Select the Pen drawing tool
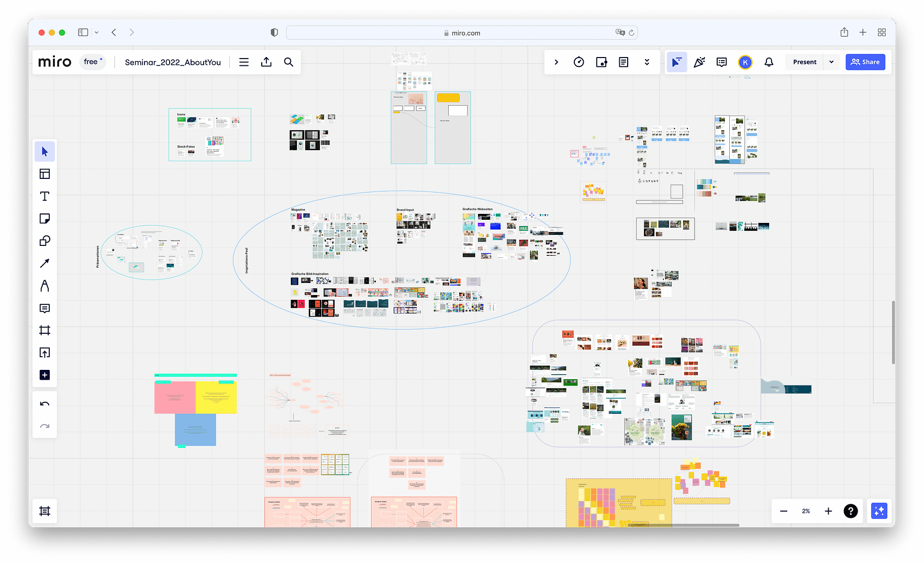This screenshot has width=924, height=565. [x=44, y=286]
